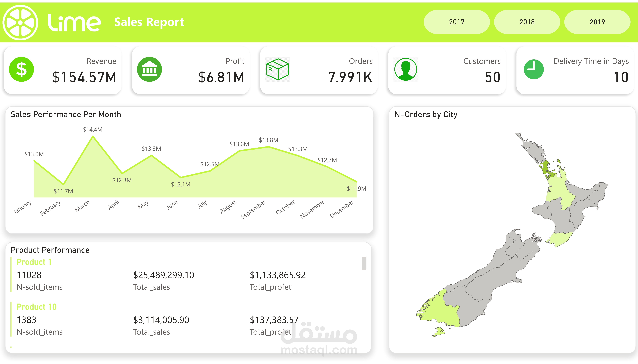The image size is (638, 364).
Task: Click the June $12.1M data label
Action: coord(181,184)
